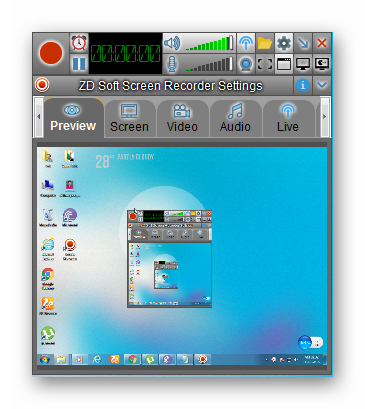365x409 pixels.
Task: Switch to the Preview tab
Action: tap(73, 117)
